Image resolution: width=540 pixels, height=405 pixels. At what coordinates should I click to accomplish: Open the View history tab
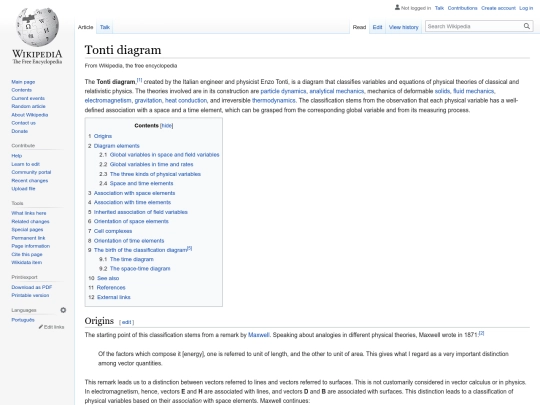coord(404,27)
